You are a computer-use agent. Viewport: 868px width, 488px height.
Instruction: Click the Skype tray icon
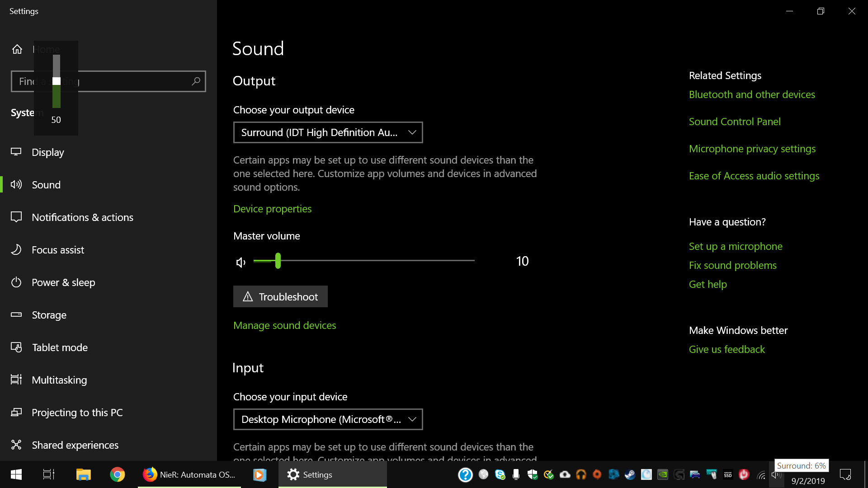500,474
